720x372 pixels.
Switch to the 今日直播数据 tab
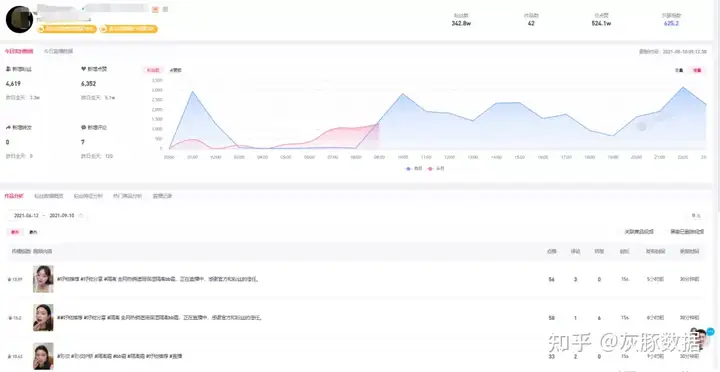58,51
